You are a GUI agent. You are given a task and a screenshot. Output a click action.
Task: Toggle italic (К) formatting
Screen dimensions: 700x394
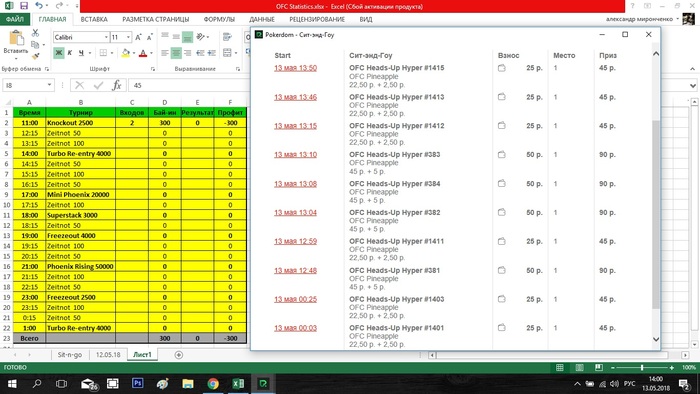click(70, 53)
